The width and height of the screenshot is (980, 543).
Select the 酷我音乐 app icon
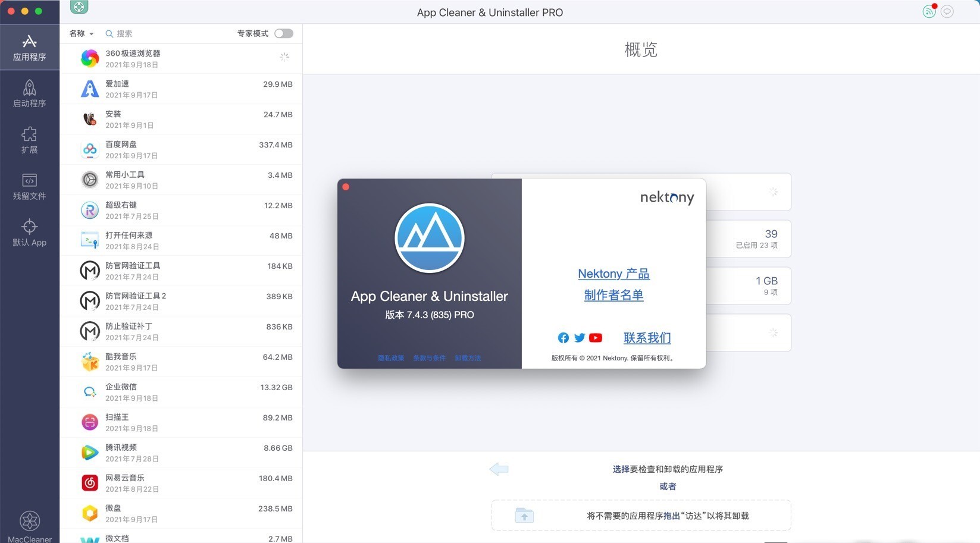coord(90,362)
